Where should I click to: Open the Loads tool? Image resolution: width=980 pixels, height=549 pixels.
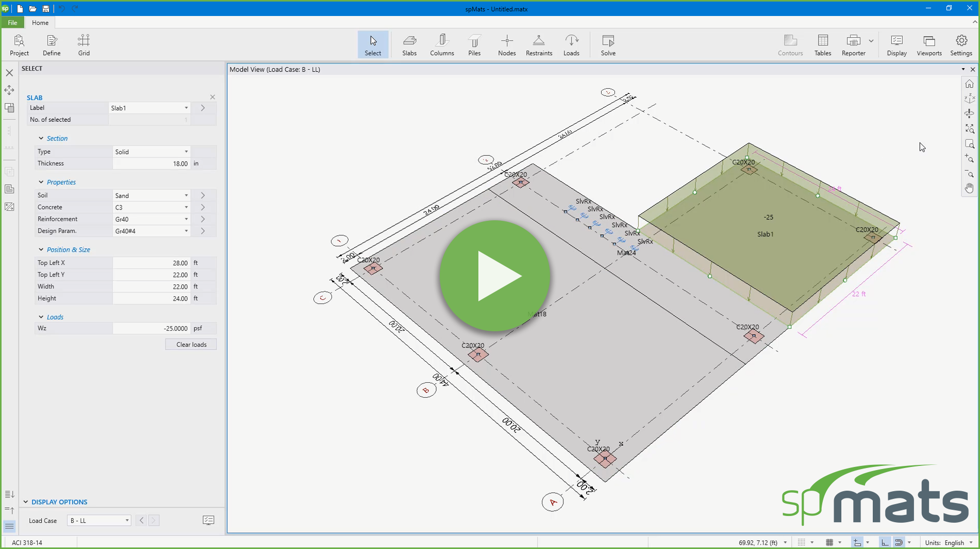point(571,44)
